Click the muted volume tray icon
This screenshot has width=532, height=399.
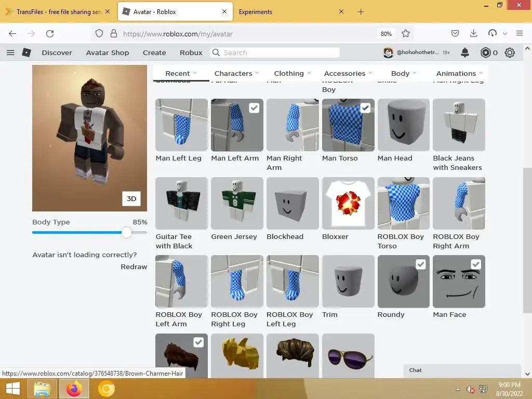470,389
